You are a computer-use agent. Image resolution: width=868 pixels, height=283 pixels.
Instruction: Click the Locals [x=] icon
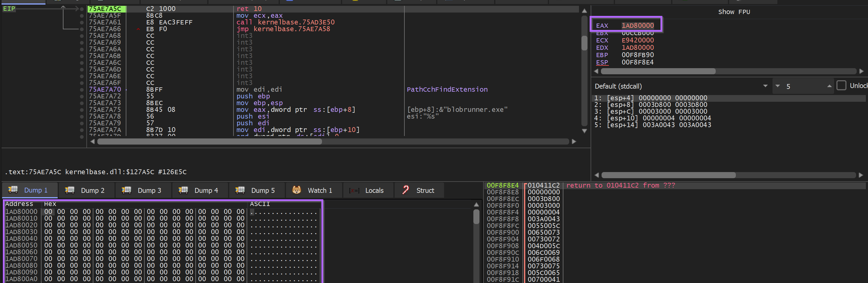coord(354,191)
